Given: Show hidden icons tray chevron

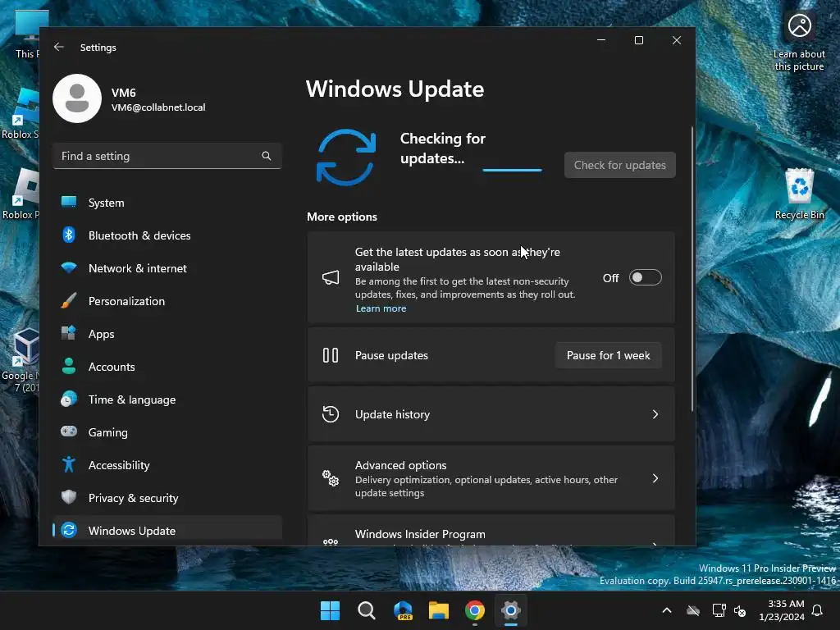Looking at the screenshot, I should [667, 610].
